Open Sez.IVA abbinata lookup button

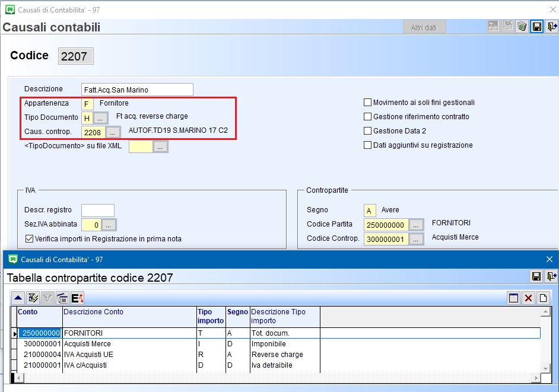pos(109,225)
